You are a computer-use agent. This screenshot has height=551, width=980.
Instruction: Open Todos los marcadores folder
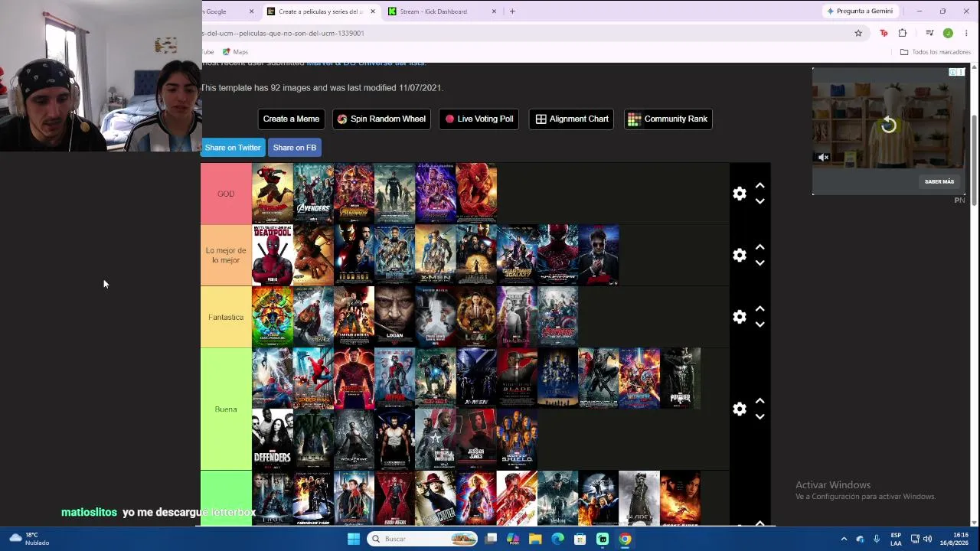click(x=936, y=52)
